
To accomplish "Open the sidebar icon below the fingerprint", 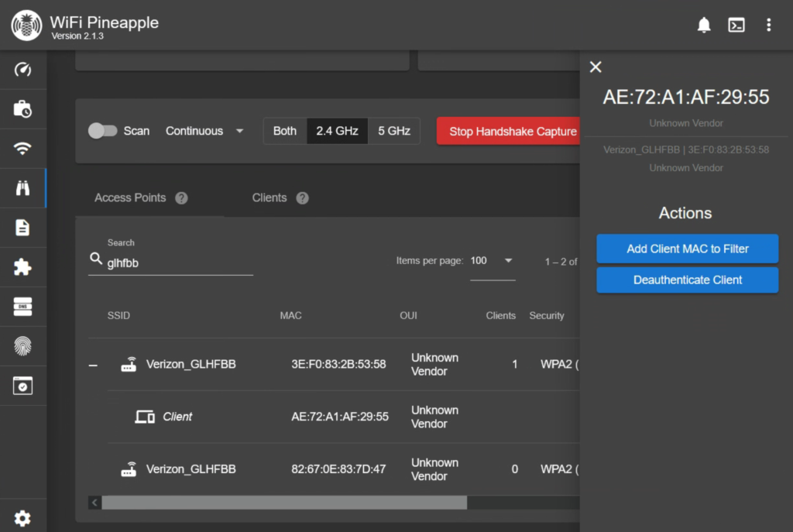I will 22,386.
